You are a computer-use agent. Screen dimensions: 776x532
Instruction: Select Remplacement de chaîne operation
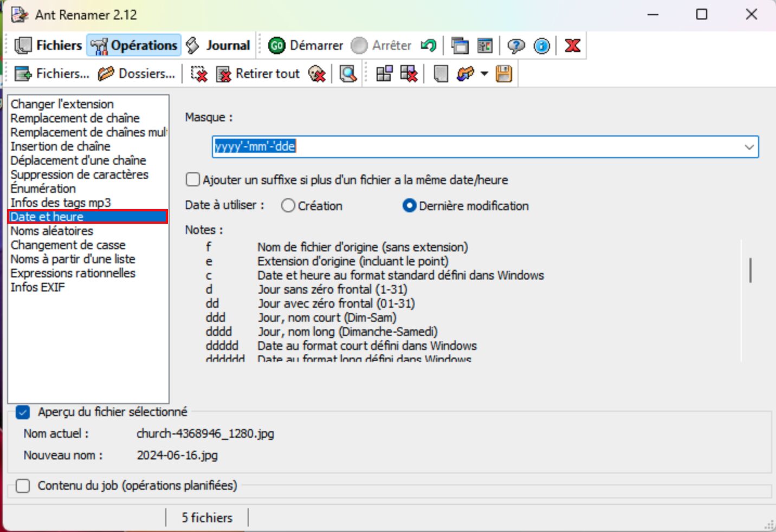tap(75, 118)
